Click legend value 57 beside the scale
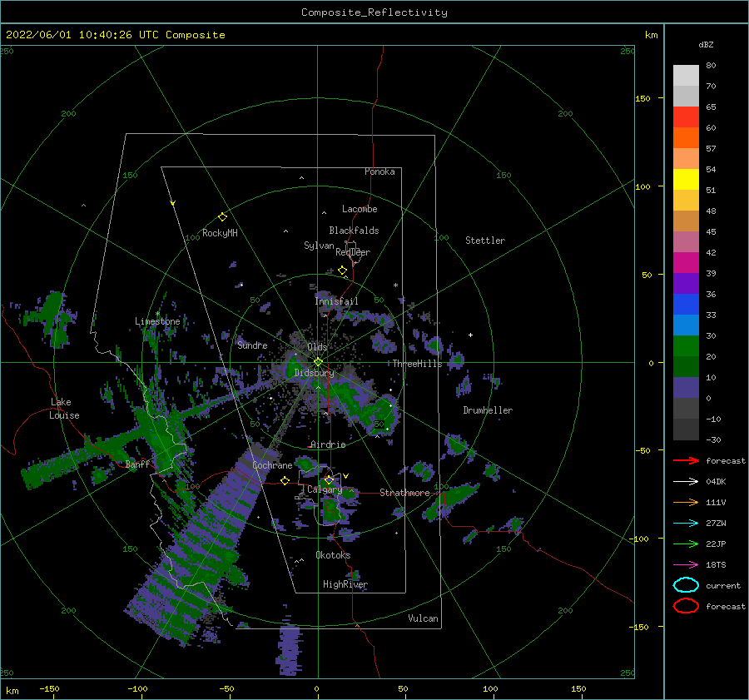 tap(712, 149)
